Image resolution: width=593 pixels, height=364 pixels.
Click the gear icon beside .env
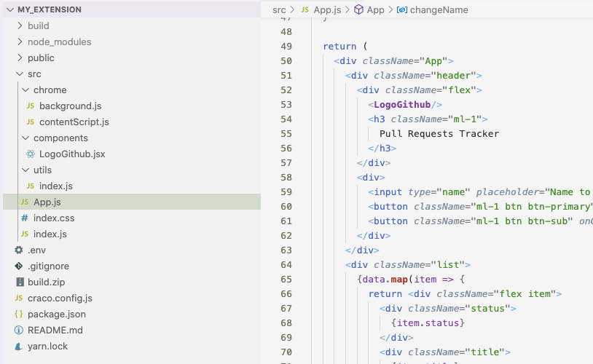pos(19,250)
